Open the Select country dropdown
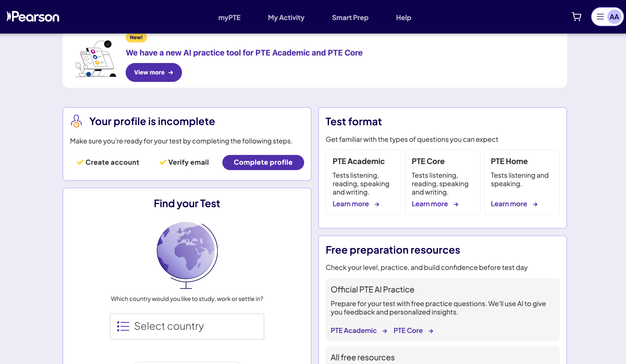This screenshot has width=626, height=364. click(x=187, y=326)
